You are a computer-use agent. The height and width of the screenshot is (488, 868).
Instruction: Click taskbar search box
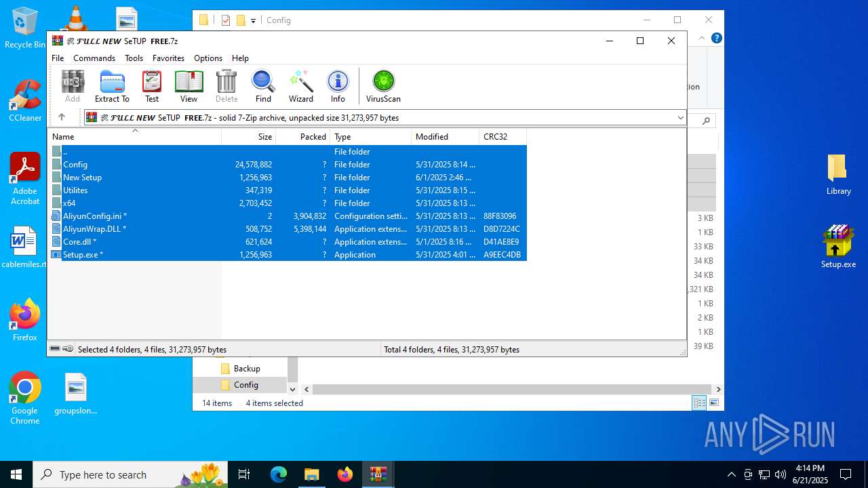tap(129, 474)
